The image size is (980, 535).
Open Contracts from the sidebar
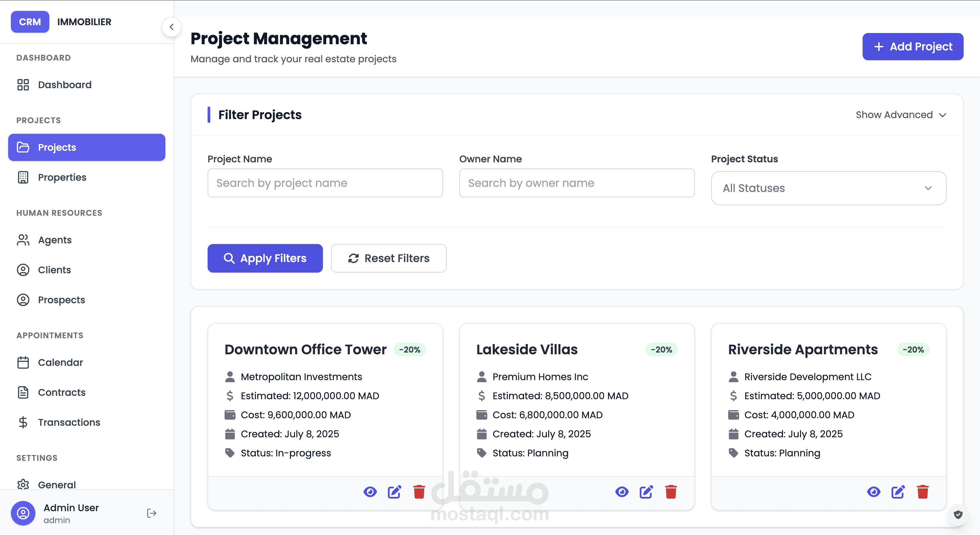[87, 392]
